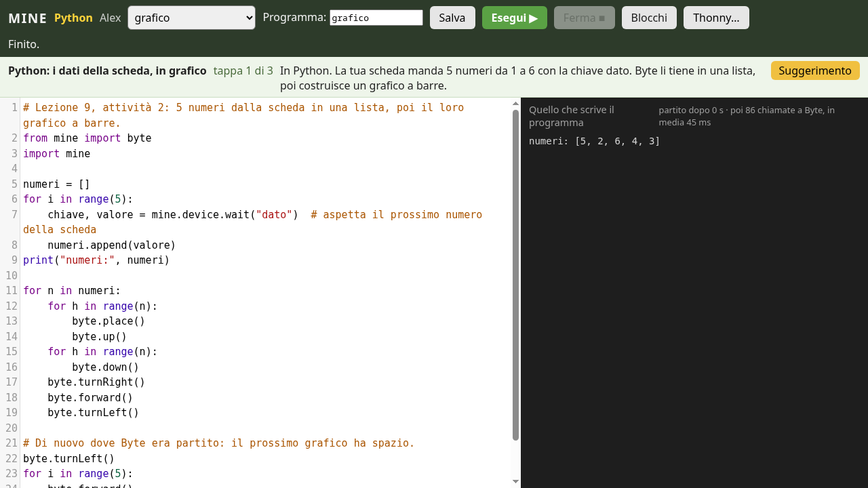The image size is (868, 488).
Task: Save the program with Salva
Action: 452,18
